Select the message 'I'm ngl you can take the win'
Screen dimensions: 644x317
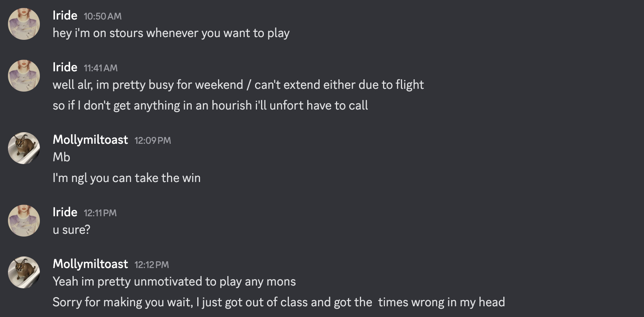point(127,178)
